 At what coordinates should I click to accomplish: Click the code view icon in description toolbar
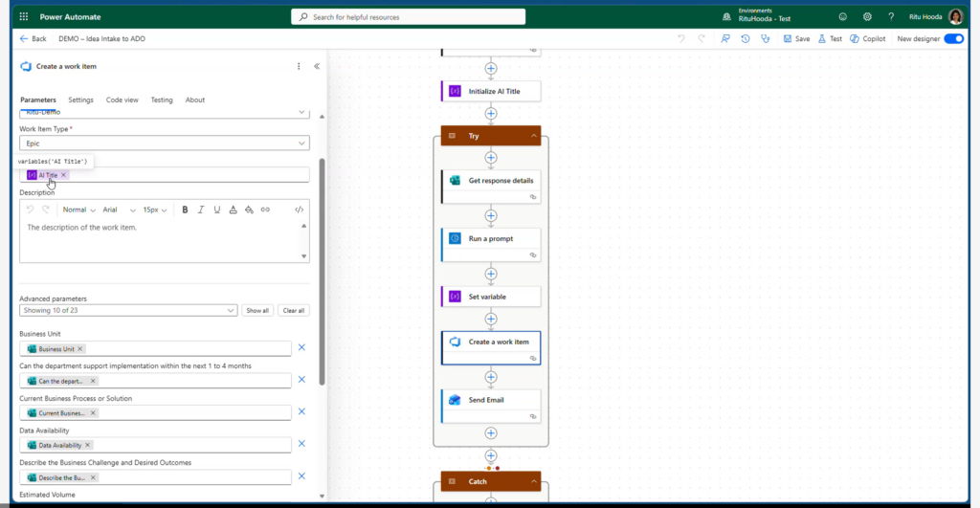tap(299, 210)
